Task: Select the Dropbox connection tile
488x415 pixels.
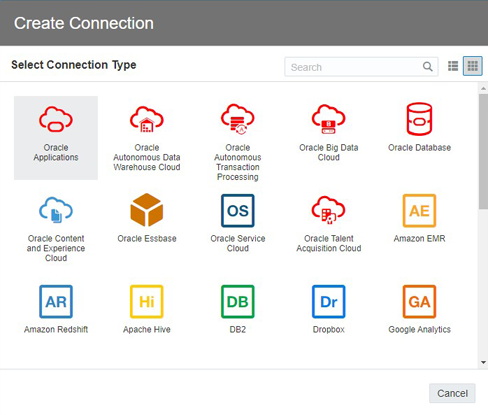Action: pyautogui.click(x=329, y=320)
